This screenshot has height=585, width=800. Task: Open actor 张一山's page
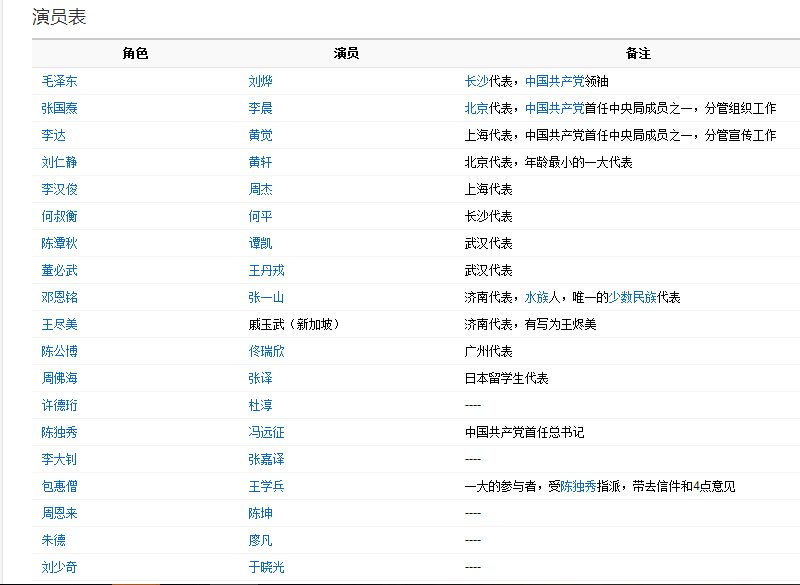point(266,296)
